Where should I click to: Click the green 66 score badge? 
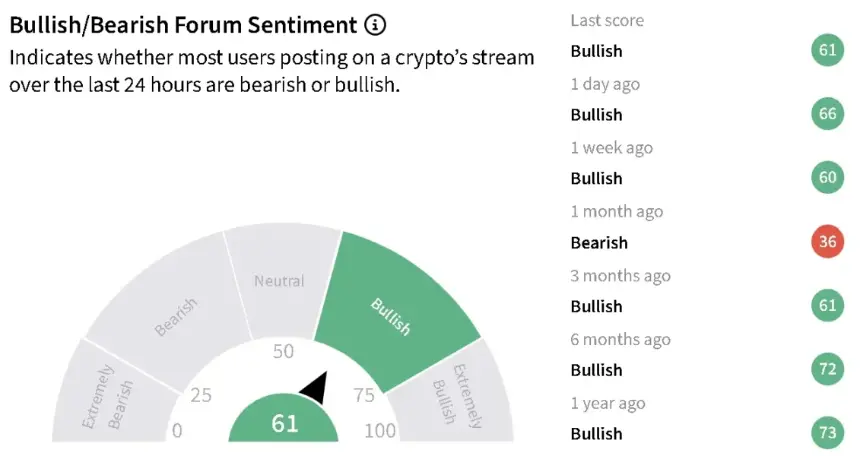point(828,114)
